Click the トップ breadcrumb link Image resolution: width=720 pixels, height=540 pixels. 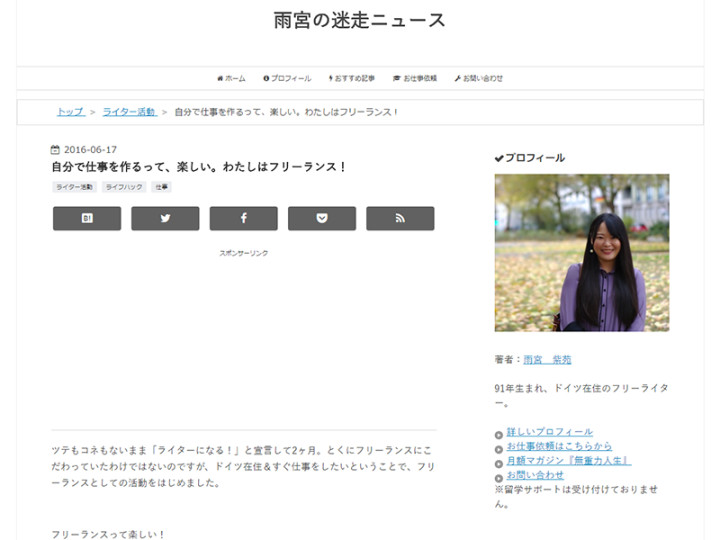[71, 112]
